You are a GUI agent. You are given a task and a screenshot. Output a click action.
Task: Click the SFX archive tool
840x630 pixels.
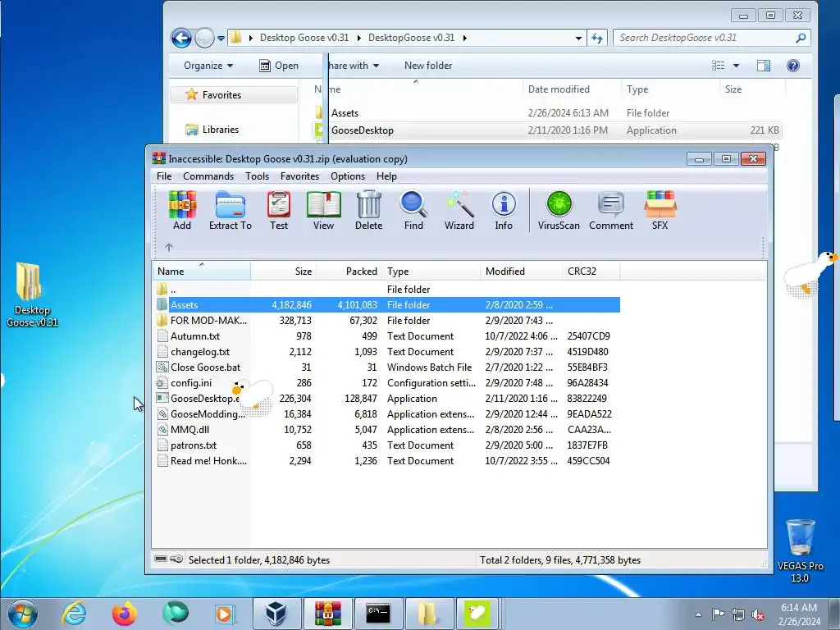pyautogui.click(x=660, y=211)
